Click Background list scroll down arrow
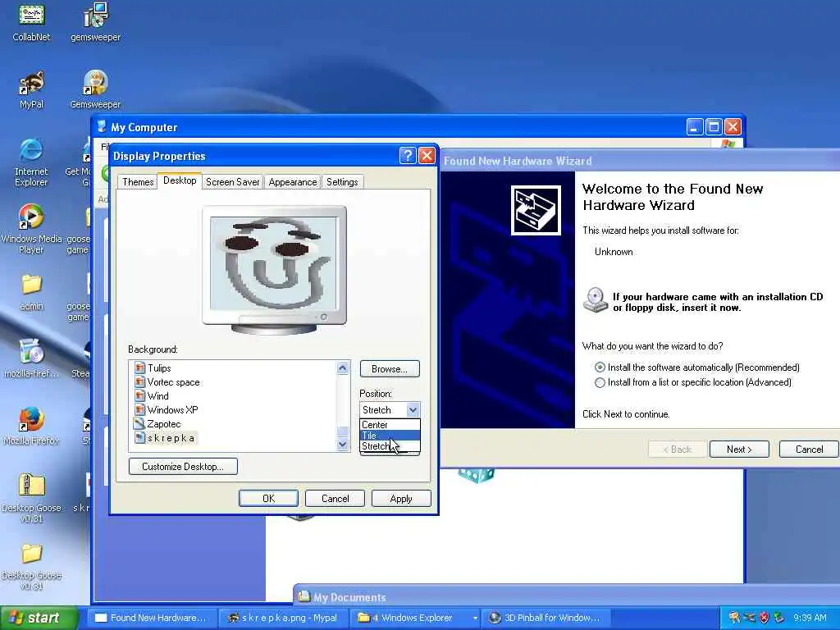Screen dimensions: 840x630 [x=343, y=444]
